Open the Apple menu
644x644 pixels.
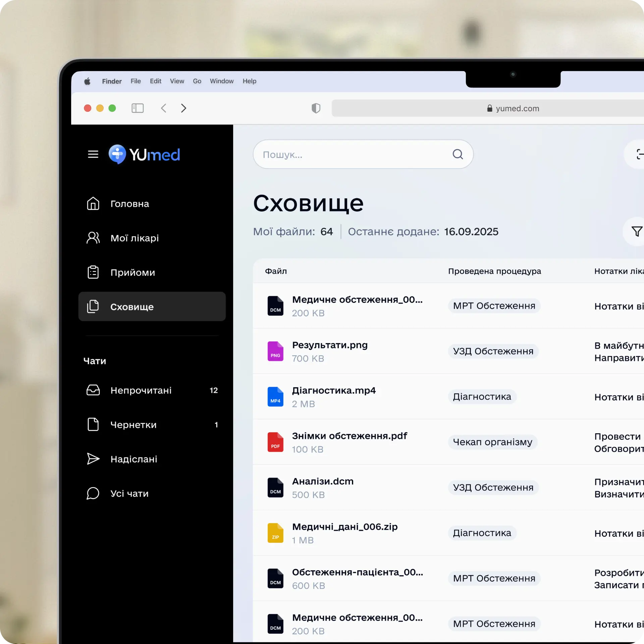point(87,81)
